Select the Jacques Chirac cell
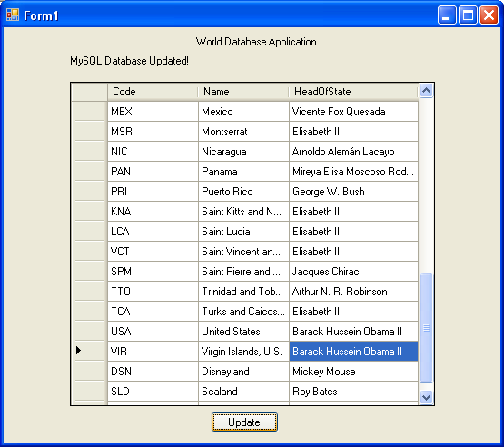The height and width of the screenshot is (447, 504). click(x=353, y=271)
